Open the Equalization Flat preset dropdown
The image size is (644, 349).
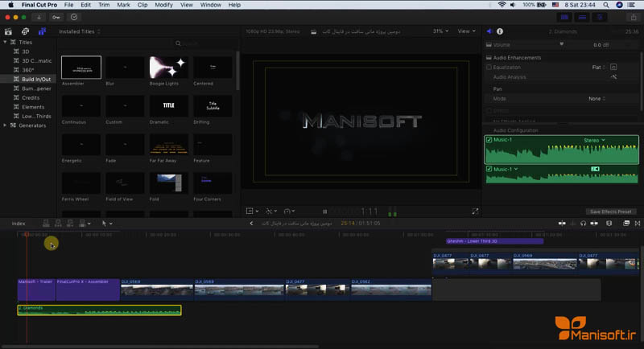point(598,68)
